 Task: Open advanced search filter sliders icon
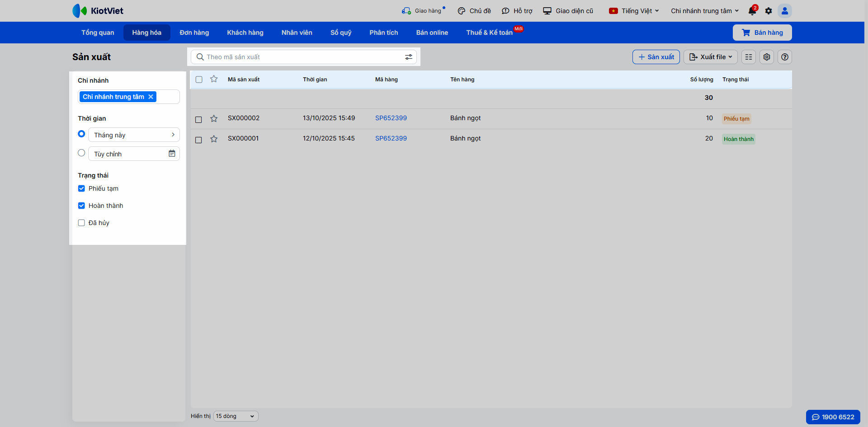click(409, 57)
